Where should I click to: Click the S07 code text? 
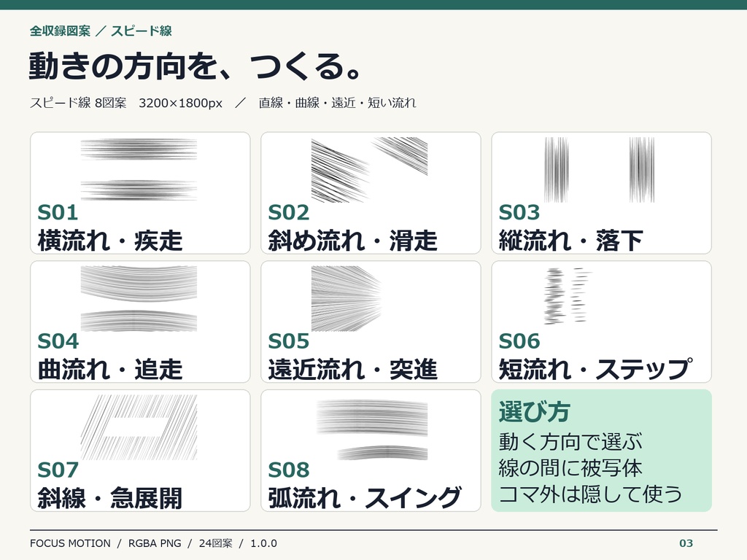[x=58, y=470]
